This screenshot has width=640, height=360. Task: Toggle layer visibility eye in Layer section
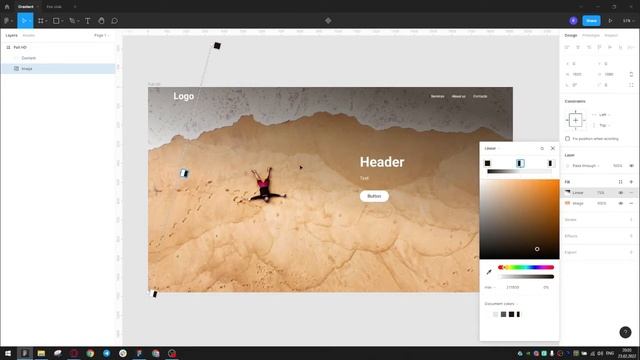[x=631, y=166]
